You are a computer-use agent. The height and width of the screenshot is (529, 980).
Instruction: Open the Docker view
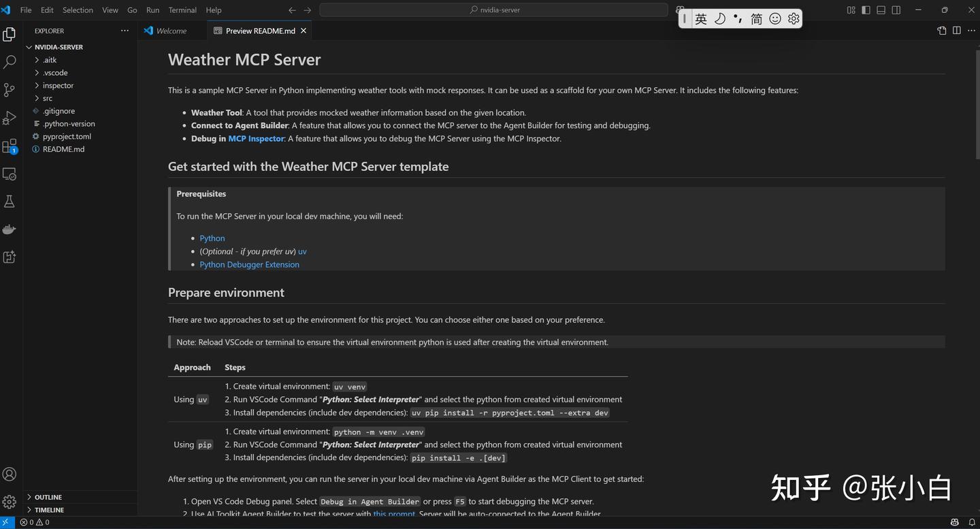coord(10,229)
